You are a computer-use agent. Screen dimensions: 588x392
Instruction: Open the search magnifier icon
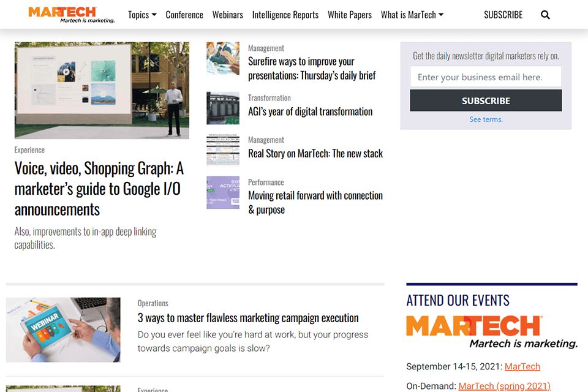(x=545, y=15)
